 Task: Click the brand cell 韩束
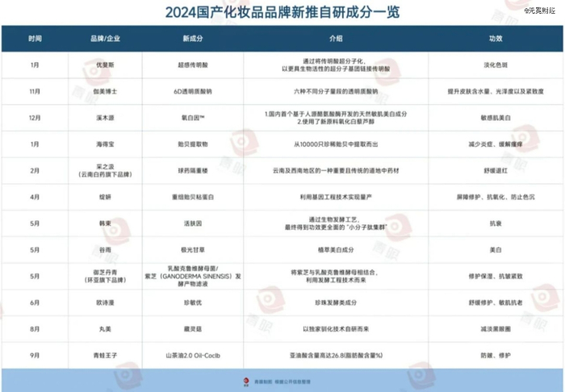pyautogui.click(x=105, y=223)
